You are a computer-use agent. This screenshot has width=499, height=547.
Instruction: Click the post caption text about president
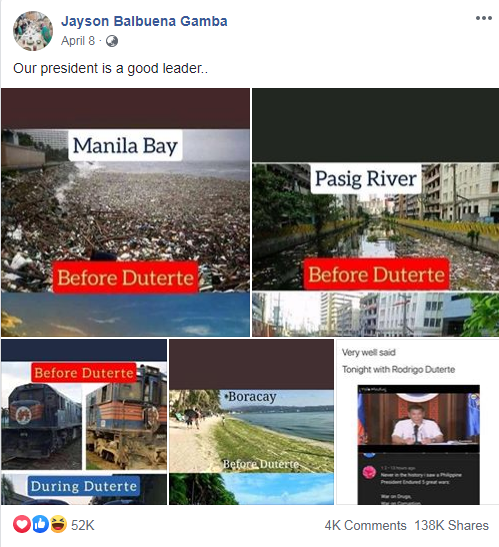coord(111,68)
